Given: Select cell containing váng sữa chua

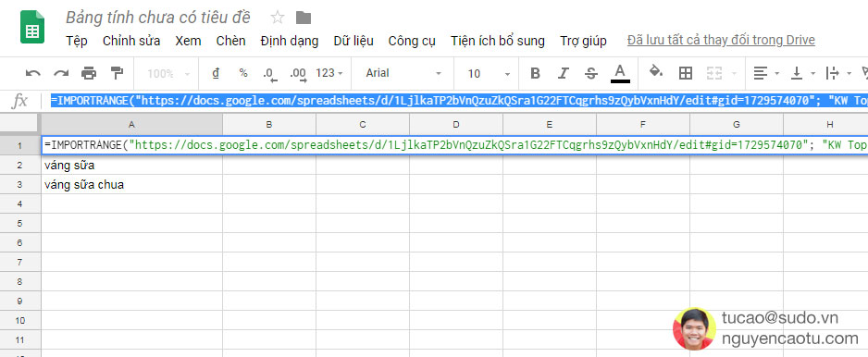Looking at the screenshot, I should pos(131,185).
